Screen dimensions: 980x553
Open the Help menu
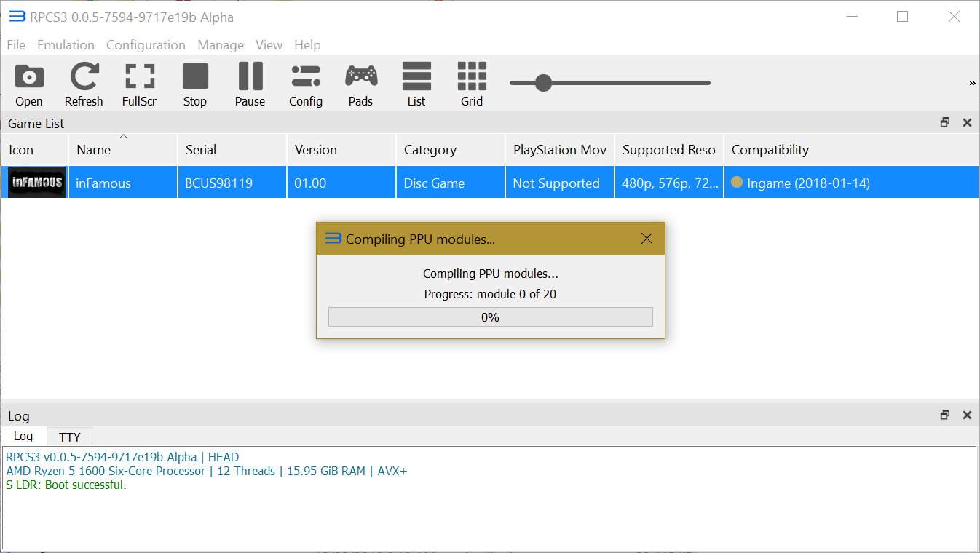(307, 45)
